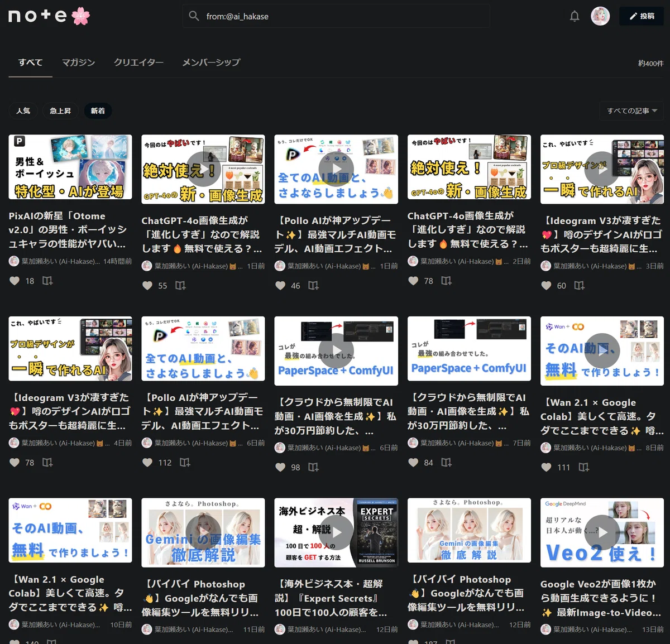Click the 約400件 result count

tap(650, 63)
